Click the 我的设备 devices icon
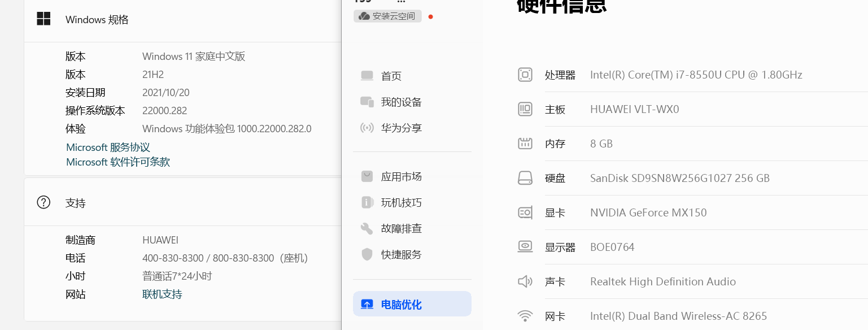Image resolution: width=868 pixels, height=330 pixels. pyautogui.click(x=367, y=102)
